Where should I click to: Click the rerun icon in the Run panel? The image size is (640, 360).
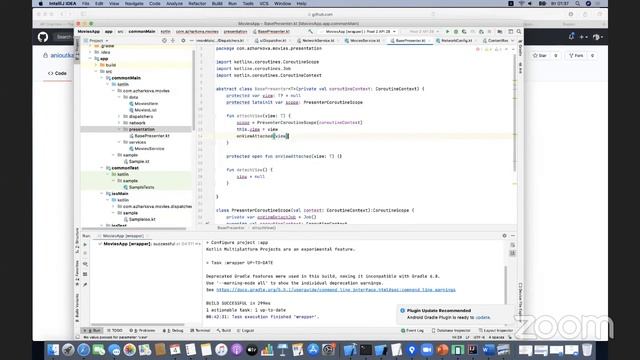pyautogui.click(x=85, y=244)
